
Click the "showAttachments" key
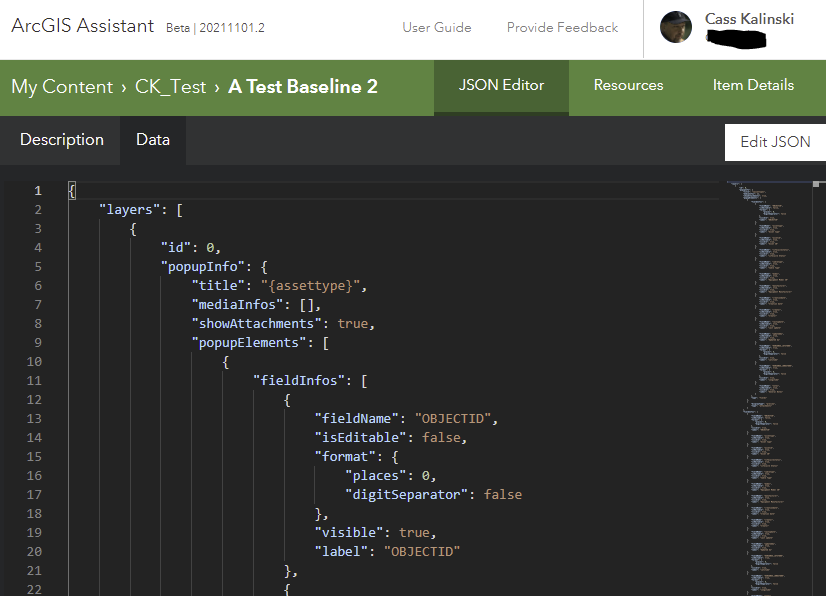[x=257, y=324]
